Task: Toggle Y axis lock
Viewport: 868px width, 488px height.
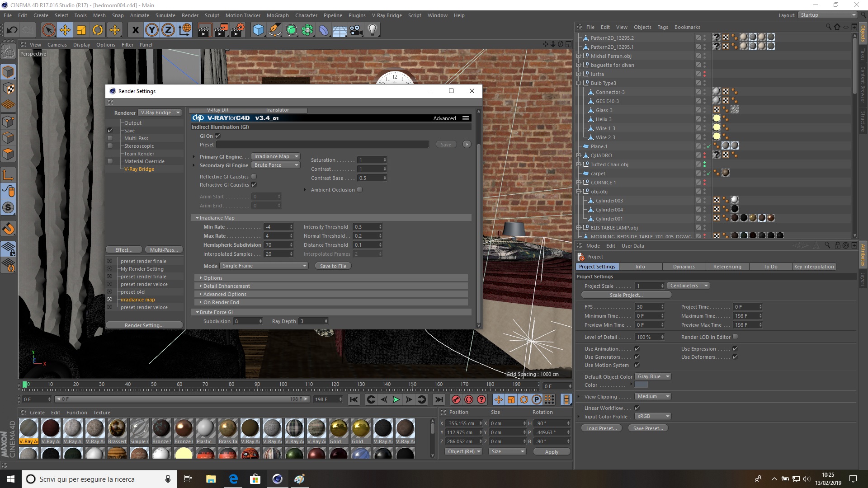Action: click(152, 30)
